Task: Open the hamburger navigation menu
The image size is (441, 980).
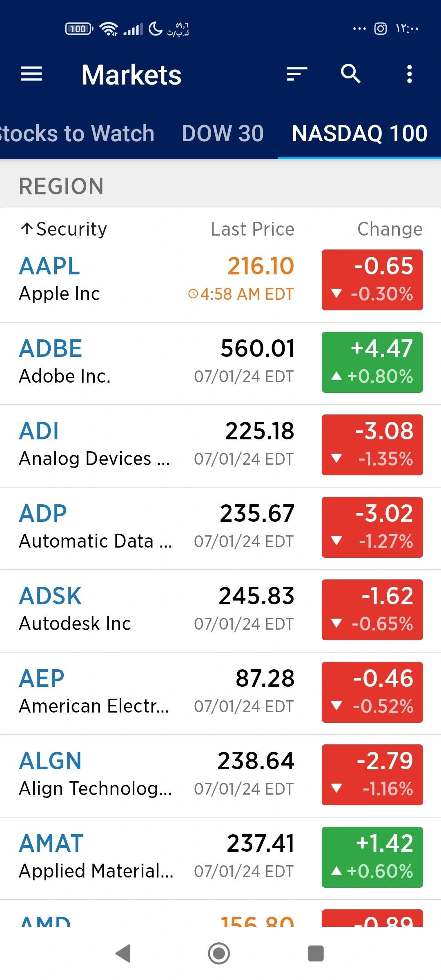Action: tap(31, 74)
